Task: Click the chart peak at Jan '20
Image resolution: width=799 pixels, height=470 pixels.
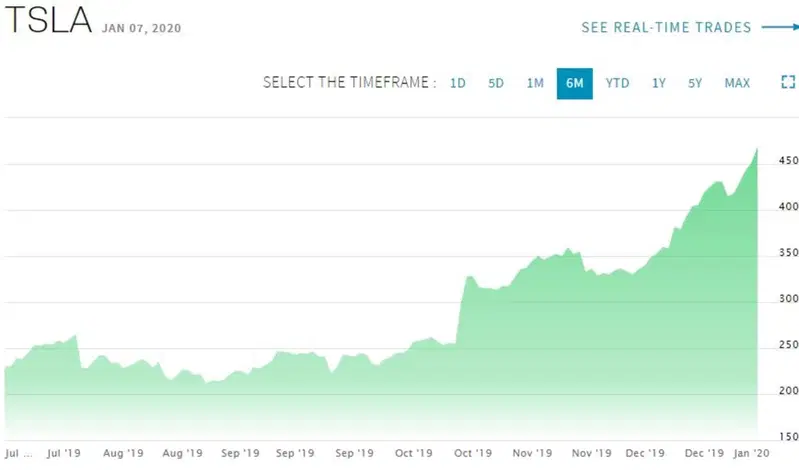Action: (757, 149)
